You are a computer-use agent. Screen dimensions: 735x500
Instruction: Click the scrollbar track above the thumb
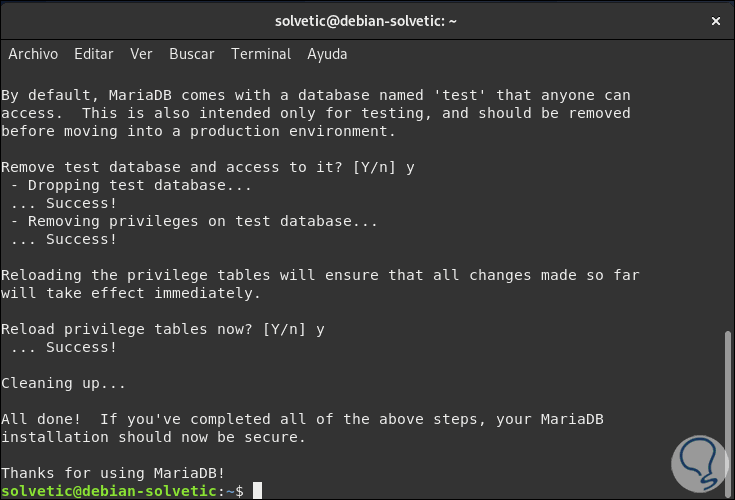[x=729, y=200]
